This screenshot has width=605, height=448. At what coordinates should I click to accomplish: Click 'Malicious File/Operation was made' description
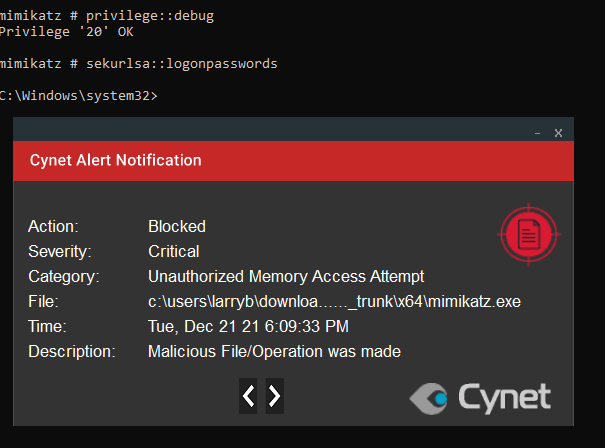[274, 352]
